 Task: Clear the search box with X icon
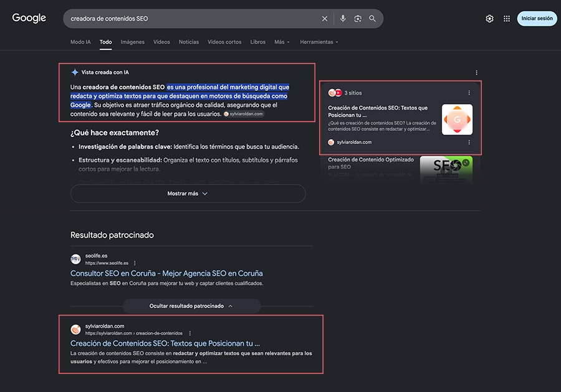click(x=325, y=19)
